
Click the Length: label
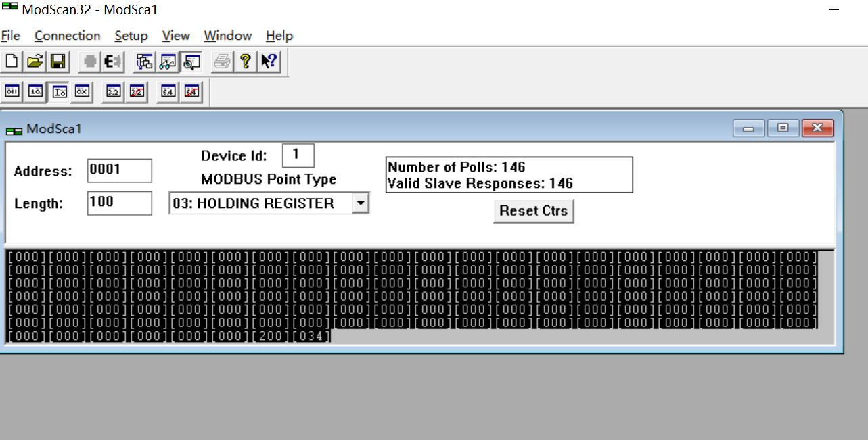pyautogui.click(x=39, y=203)
